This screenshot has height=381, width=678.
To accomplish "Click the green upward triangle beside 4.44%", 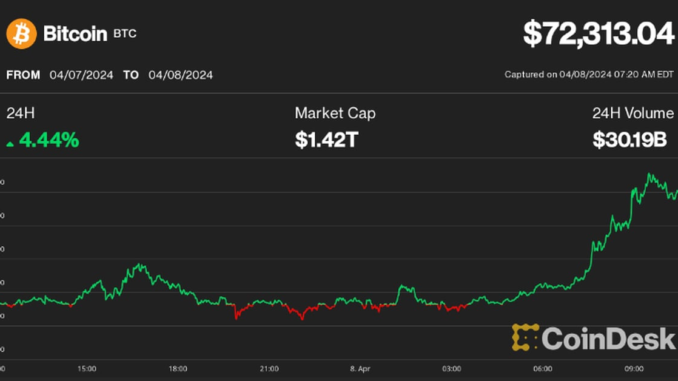I will (x=10, y=144).
